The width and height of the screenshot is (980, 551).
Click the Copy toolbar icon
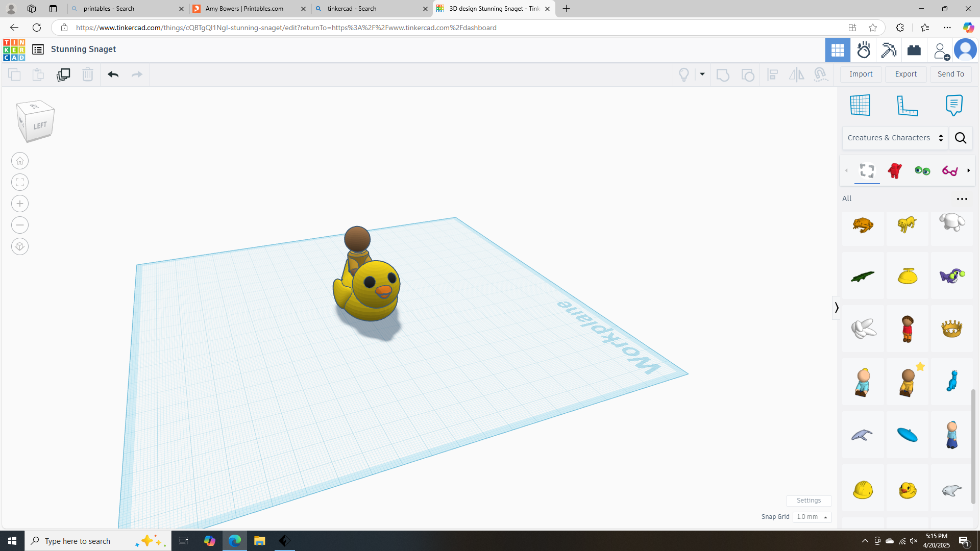point(14,74)
